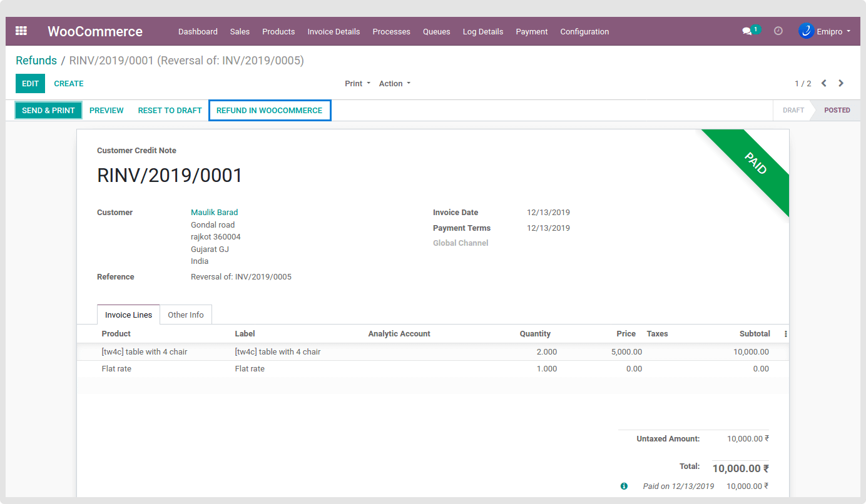
Task: Click the Edit button
Action: point(30,84)
